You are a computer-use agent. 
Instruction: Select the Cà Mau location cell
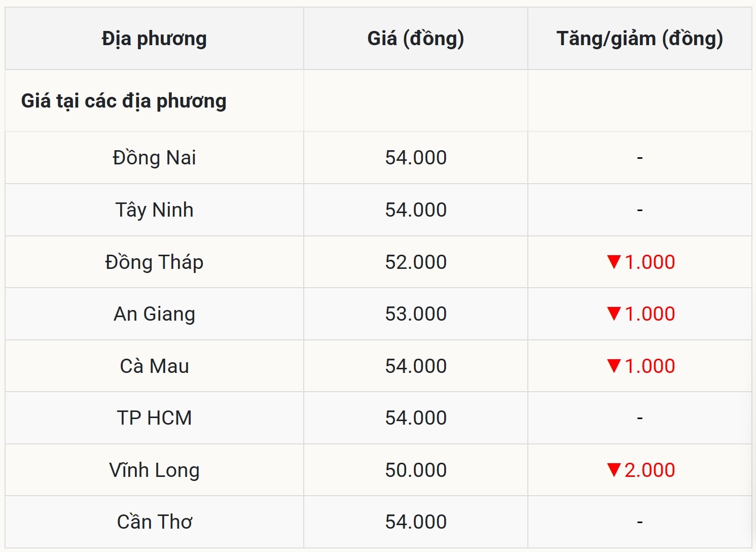[154, 366]
